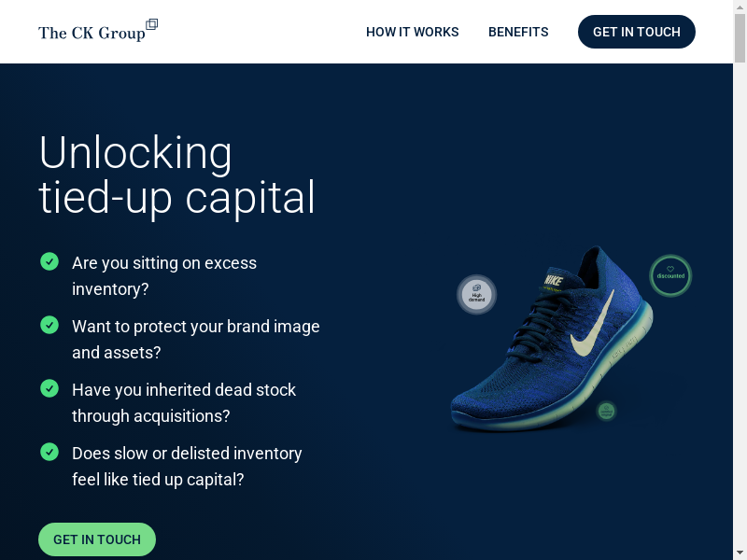Click the overlapping squares icon beside the logo
This screenshot has width=747, height=560.
pyautogui.click(x=151, y=24)
